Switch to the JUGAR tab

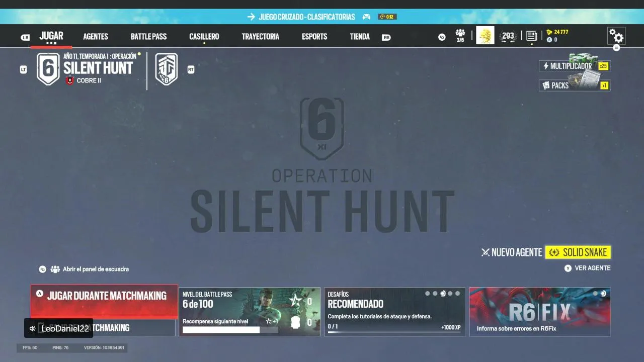point(51,36)
